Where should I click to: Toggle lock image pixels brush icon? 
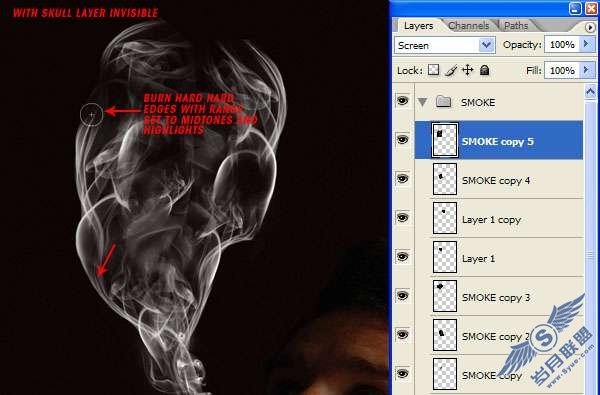coord(450,70)
